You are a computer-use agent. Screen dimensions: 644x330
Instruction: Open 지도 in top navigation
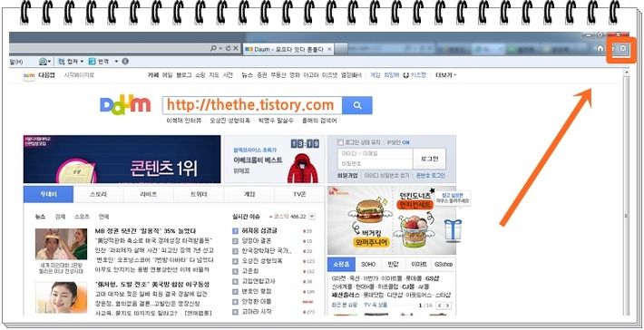click(x=213, y=75)
